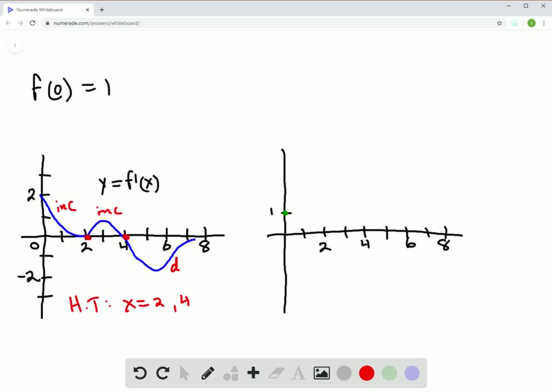Select the Pencil drawing tool
Screen dimensions: 552x392
tap(208, 373)
